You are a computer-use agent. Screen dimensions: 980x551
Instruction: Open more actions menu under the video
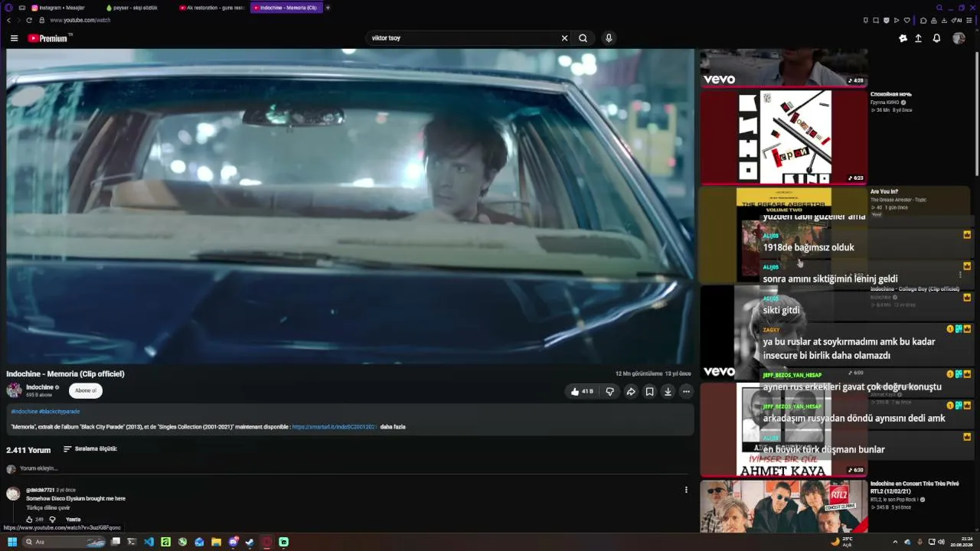coord(686,391)
